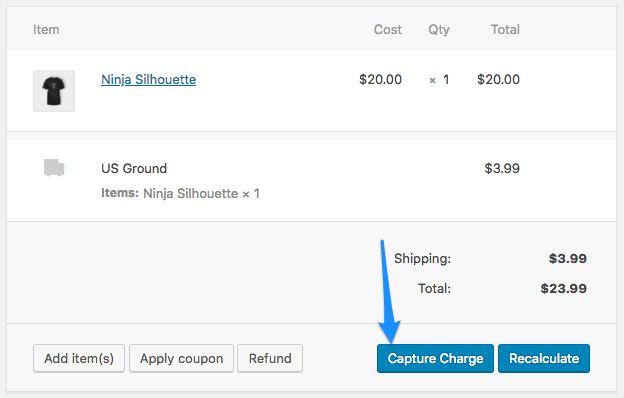Click the black t-shirt product thumbnail
Screen dimensions: 624x398
point(54,91)
